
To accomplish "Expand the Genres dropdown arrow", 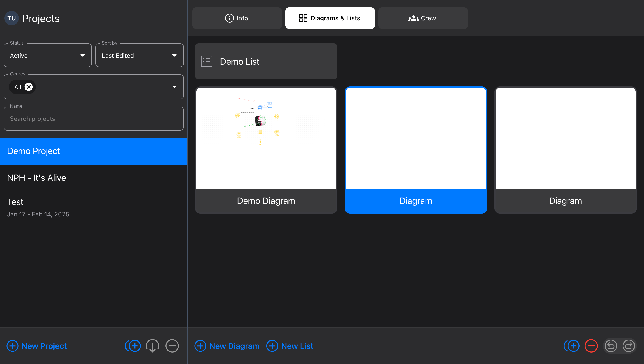I will (174, 87).
